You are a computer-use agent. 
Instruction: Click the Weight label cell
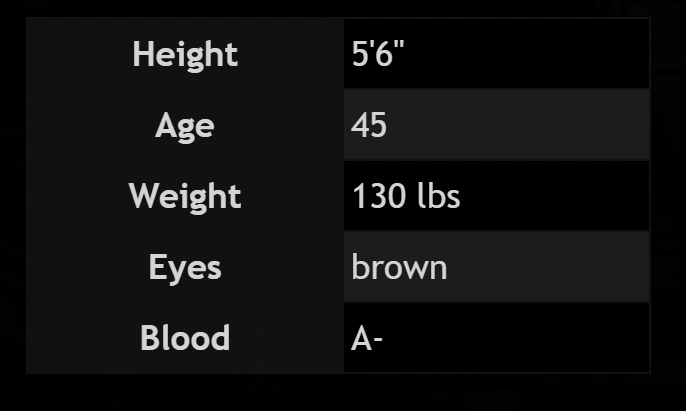click(x=185, y=196)
